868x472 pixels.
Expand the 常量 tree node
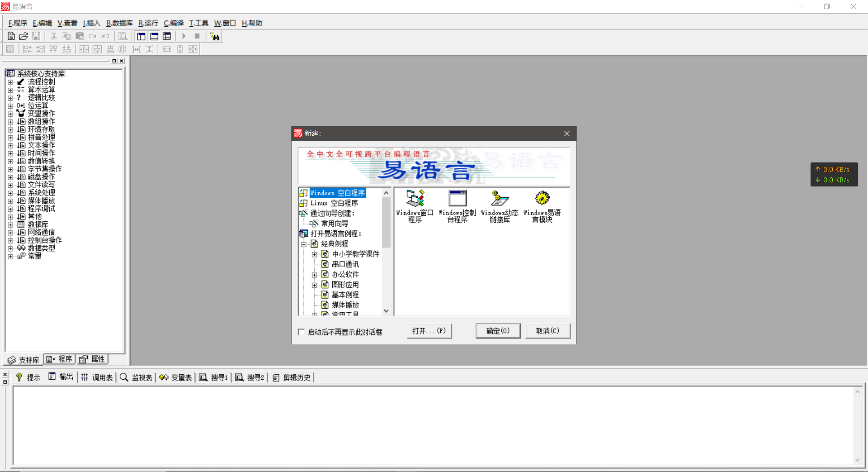(x=10, y=256)
